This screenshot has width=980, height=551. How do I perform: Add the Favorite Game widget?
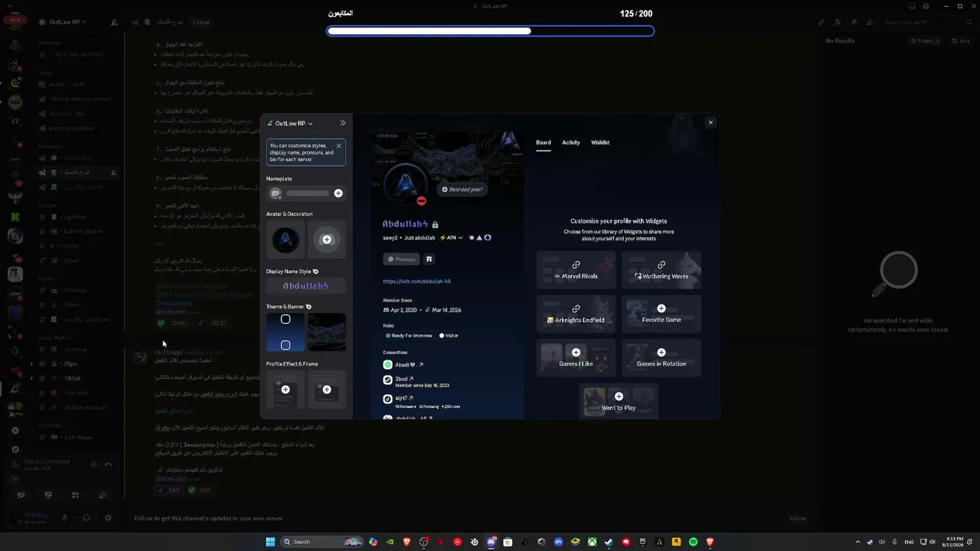point(661,314)
